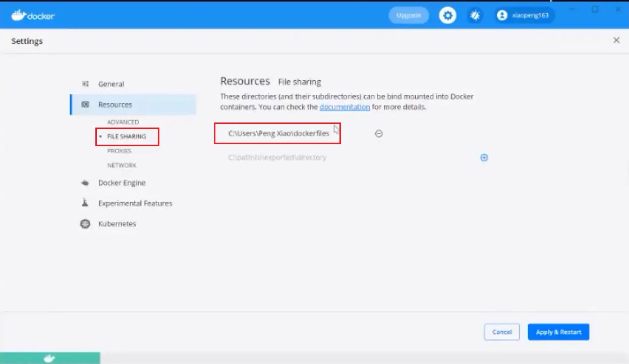
Task: Open the settings gear icon in header
Action: 447,16
